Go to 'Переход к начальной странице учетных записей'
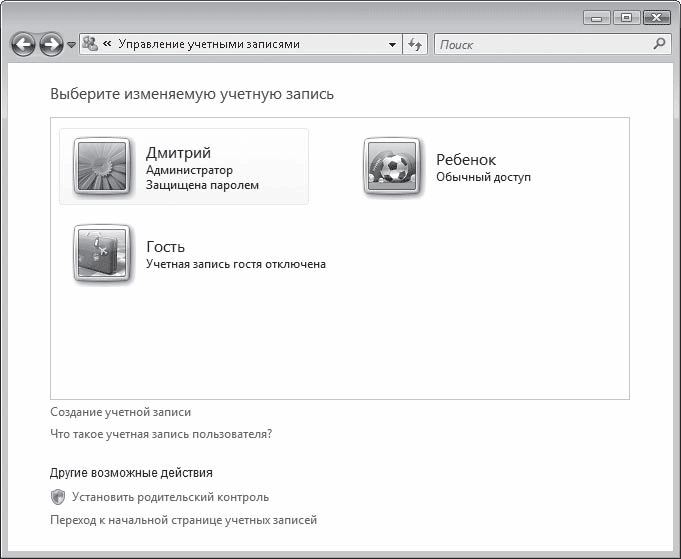Viewport: 681px width, 559px height. 183,520
